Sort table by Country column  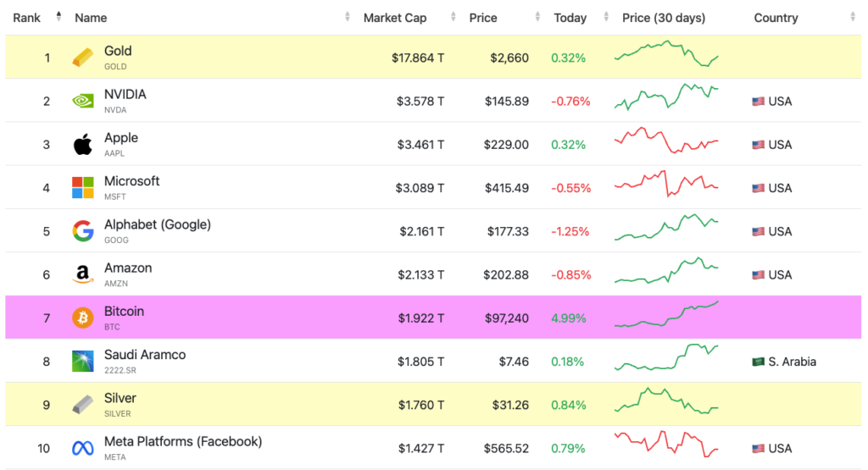click(x=776, y=18)
